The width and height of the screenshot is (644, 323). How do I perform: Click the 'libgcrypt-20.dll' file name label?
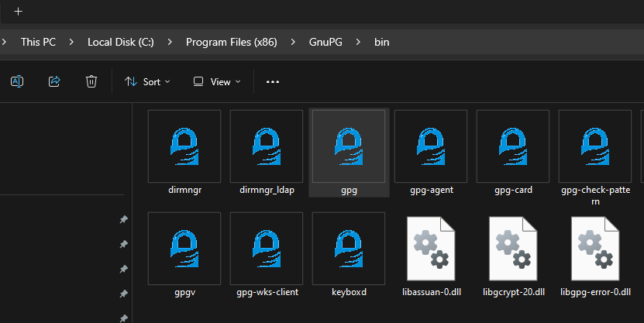[514, 292]
